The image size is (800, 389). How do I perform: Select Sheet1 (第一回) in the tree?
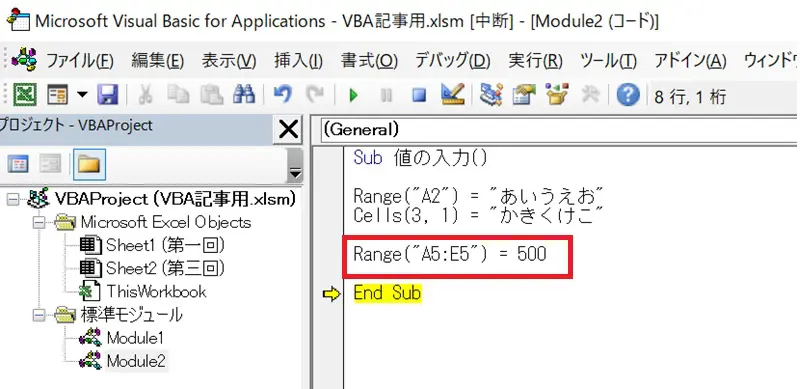[x=165, y=246]
